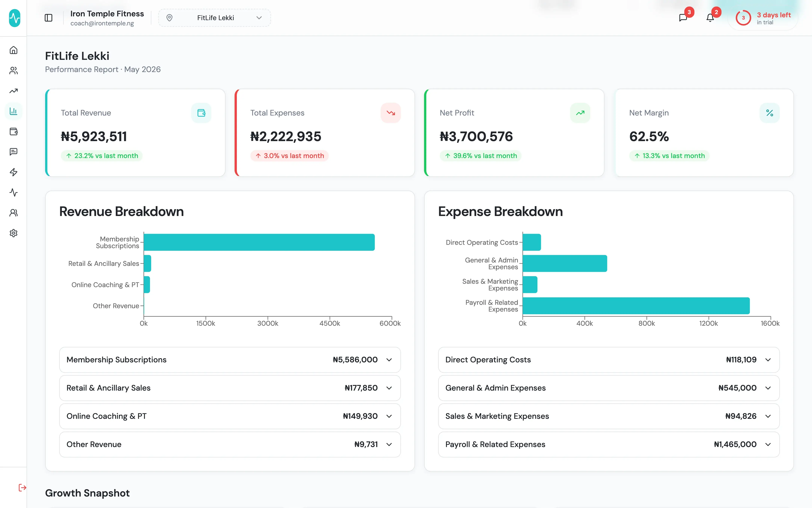Screen dimensions: 812x508
Task: Open chat messages with 3 badge
Action: pyautogui.click(x=683, y=18)
